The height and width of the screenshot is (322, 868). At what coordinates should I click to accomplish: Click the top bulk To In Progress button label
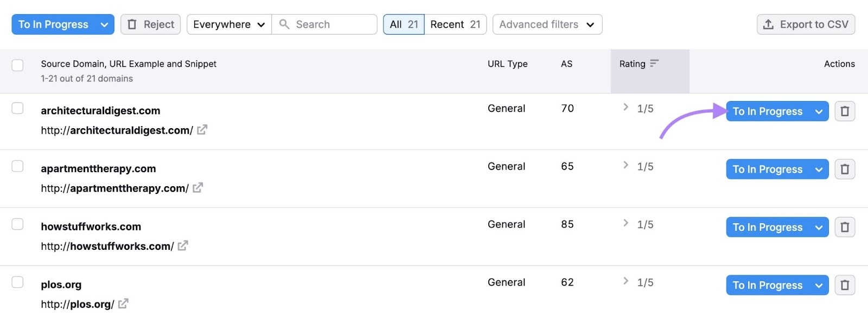coord(53,24)
